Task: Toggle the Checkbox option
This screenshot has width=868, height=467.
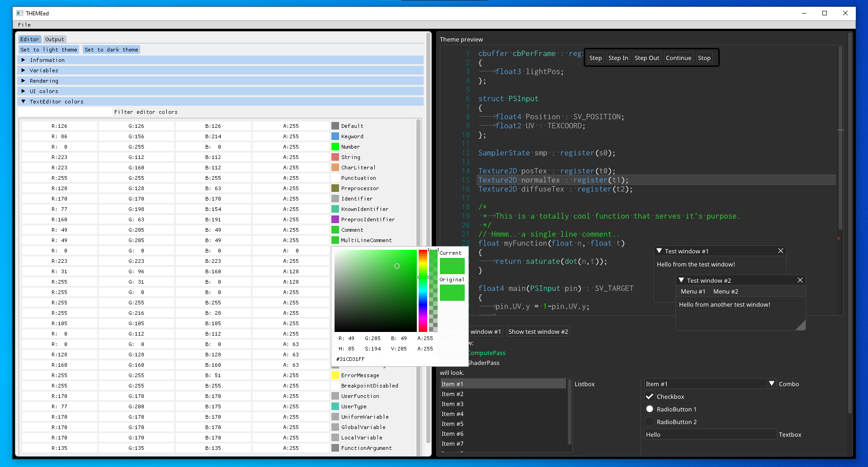Action: click(x=650, y=396)
